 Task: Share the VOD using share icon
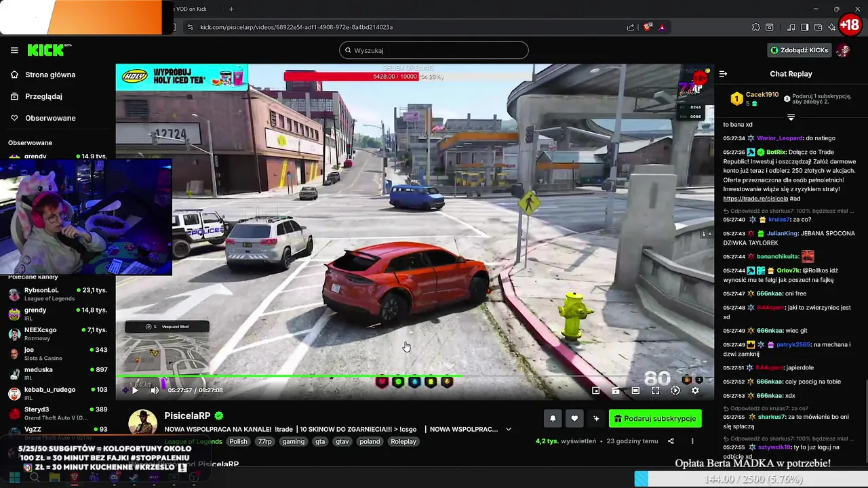(x=671, y=441)
